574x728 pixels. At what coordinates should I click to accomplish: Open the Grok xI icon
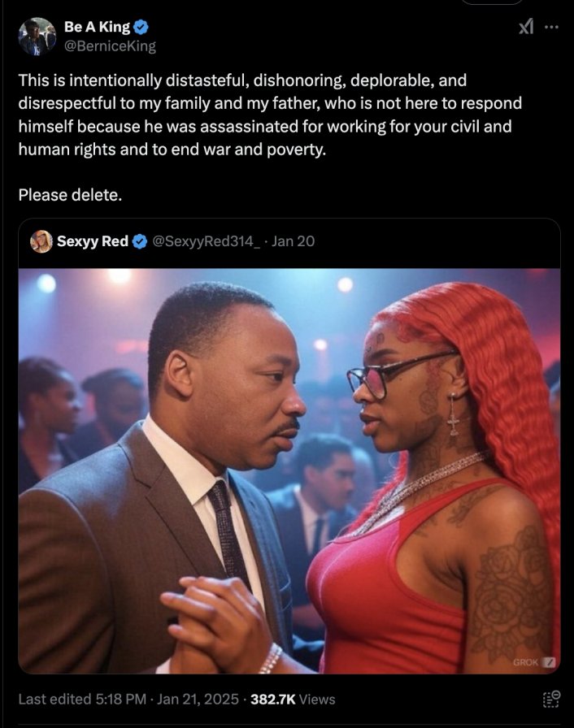point(526,27)
